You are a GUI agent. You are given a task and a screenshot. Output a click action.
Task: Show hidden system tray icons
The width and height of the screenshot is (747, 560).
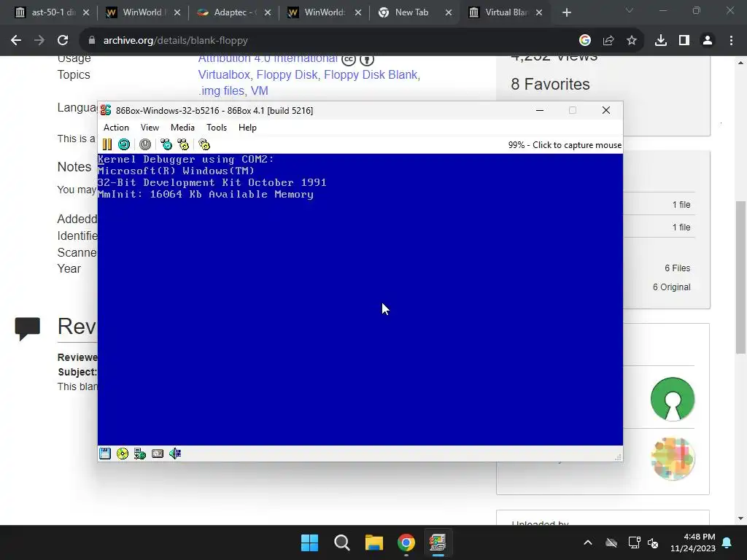pos(588,542)
